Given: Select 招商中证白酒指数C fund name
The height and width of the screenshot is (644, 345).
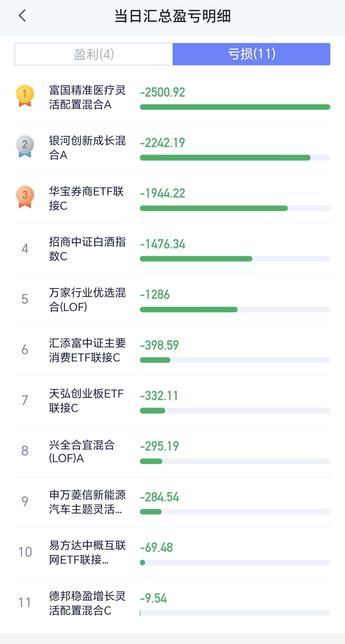Looking at the screenshot, I should (87, 249).
